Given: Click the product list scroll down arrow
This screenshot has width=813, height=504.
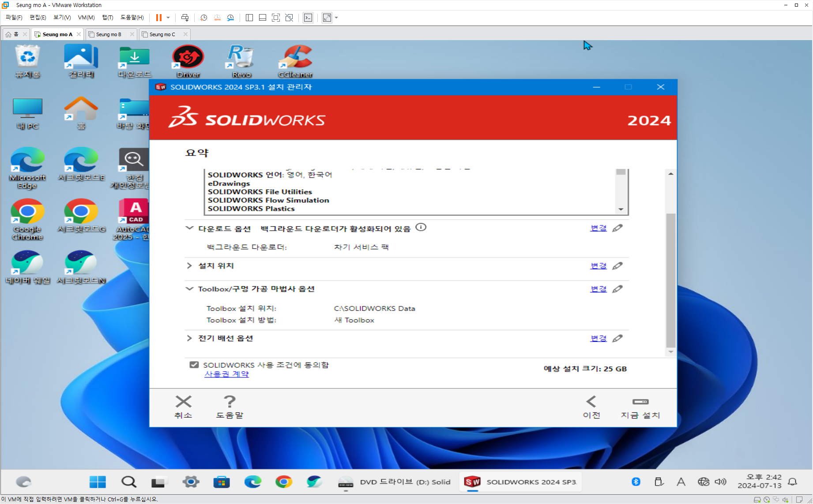Looking at the screenshot, I should 621,209.
